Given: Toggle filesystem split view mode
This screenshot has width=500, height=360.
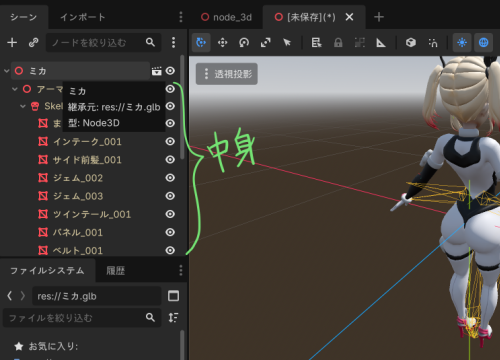Looking at the screenshot, I should [173, 296].
